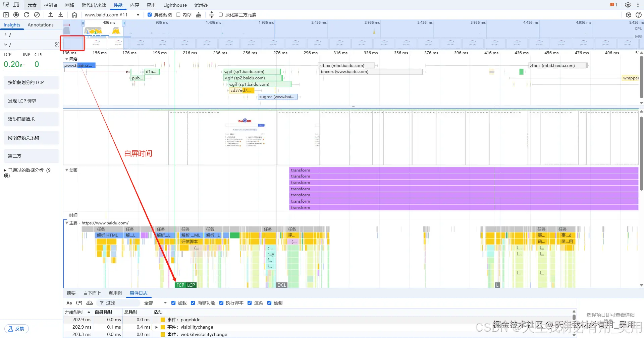The width and height of the screenshot is (644, 338).
Task: Toggle the performance sidebar panel icon
Action: (x=6, y=15)
